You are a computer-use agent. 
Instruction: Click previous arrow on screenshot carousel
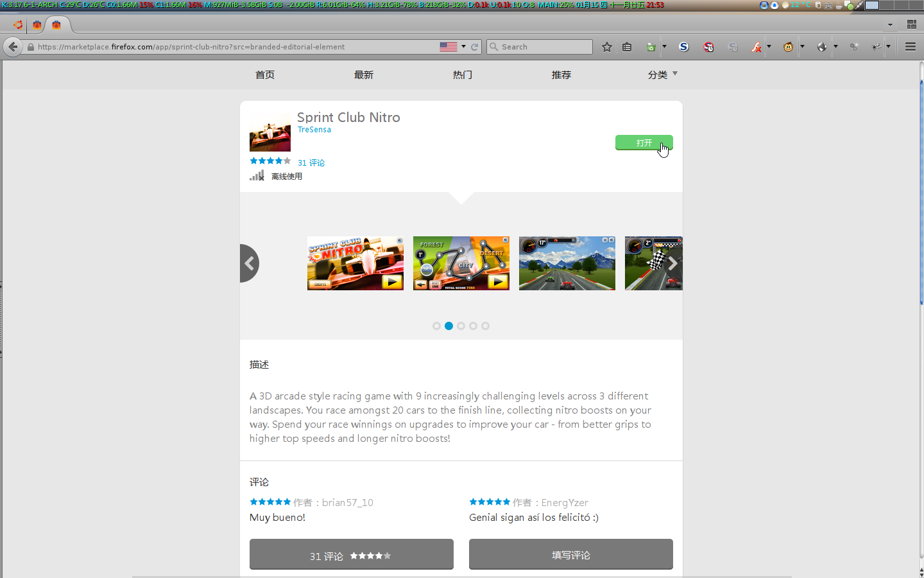coord(249,263)
